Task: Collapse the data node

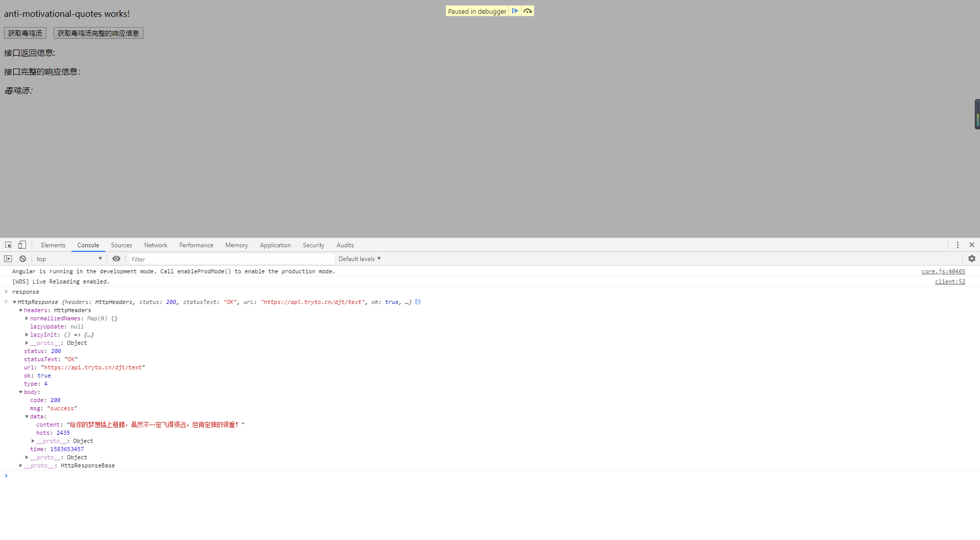Action: pyautogui.click(x=27, y=417)
